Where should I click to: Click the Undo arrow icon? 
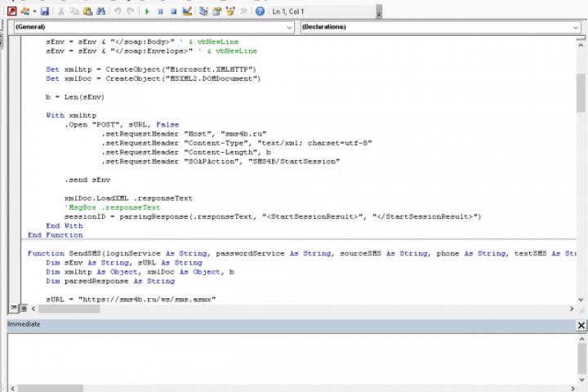tap(118, 11)
